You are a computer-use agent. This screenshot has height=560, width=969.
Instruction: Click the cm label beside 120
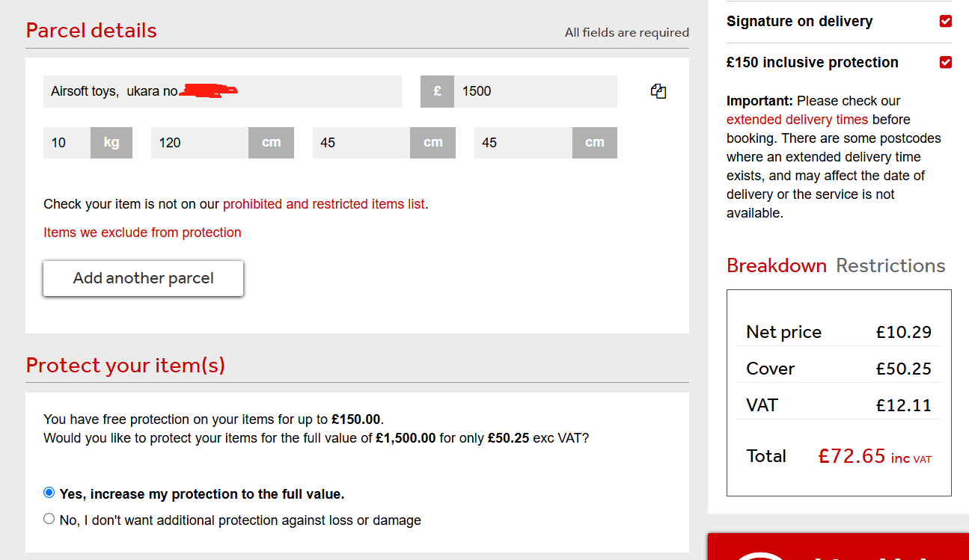pyautogui.click(x=272, y=143)
